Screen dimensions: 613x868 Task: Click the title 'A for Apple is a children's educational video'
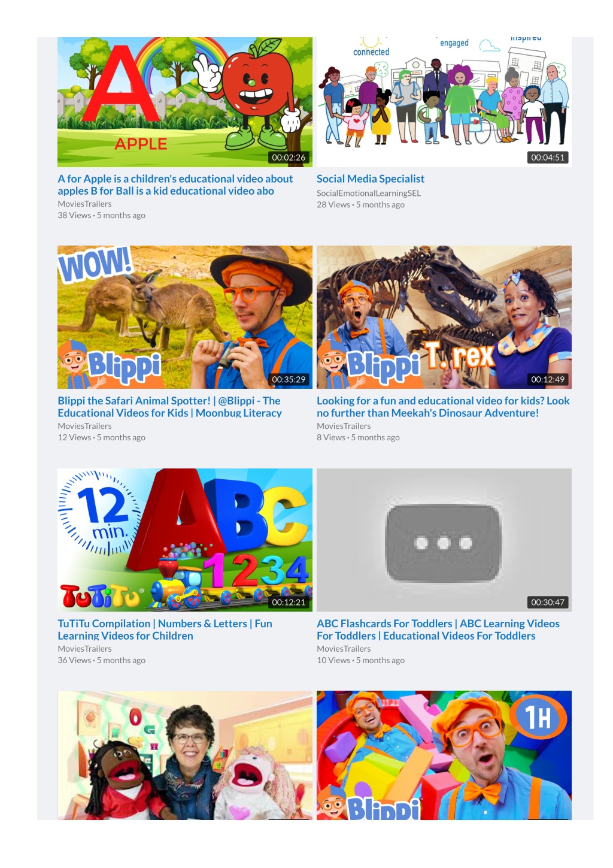(x=175, y=185)
